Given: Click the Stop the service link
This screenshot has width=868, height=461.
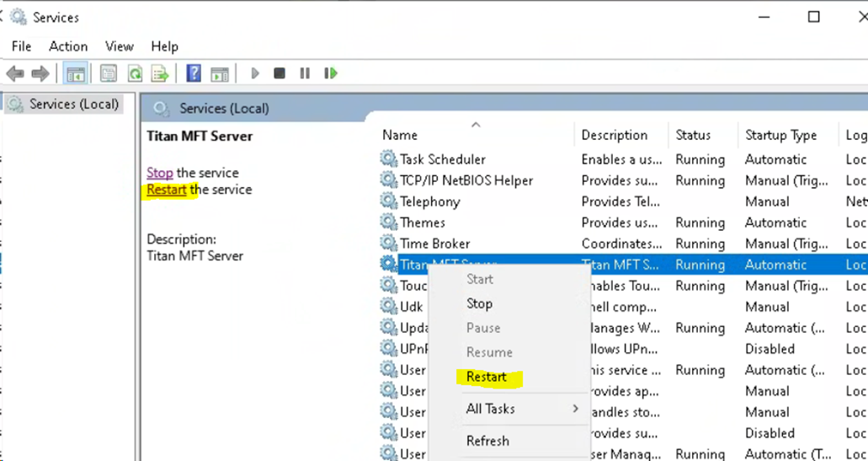Looking at the screenshot, I should point(159,173).
